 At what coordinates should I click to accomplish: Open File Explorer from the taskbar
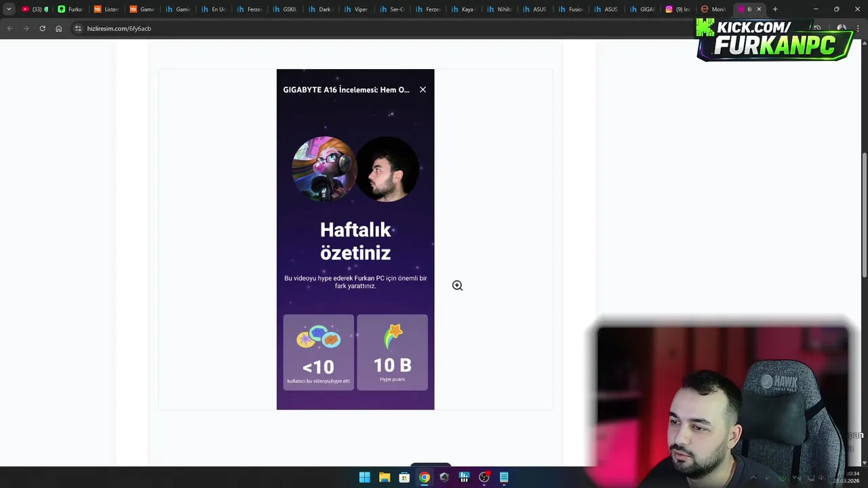tap(384, 477)
